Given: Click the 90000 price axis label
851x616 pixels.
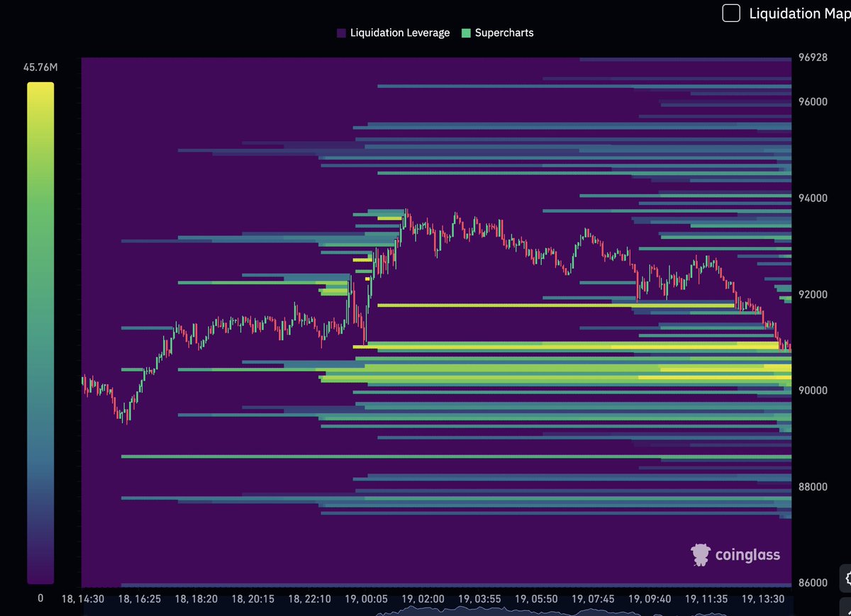Looking at the screenshot, I should (813, 391).
